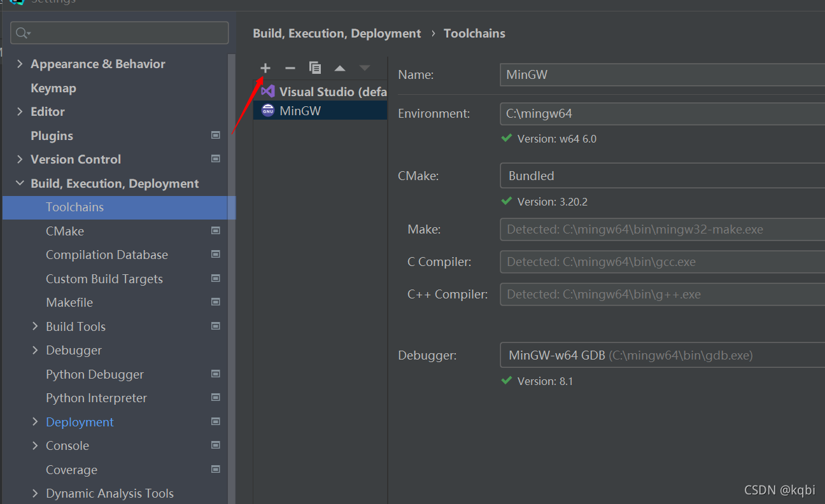Open Coverage settings
Viewport: 825px width, 504px height.
click(71, 470)
